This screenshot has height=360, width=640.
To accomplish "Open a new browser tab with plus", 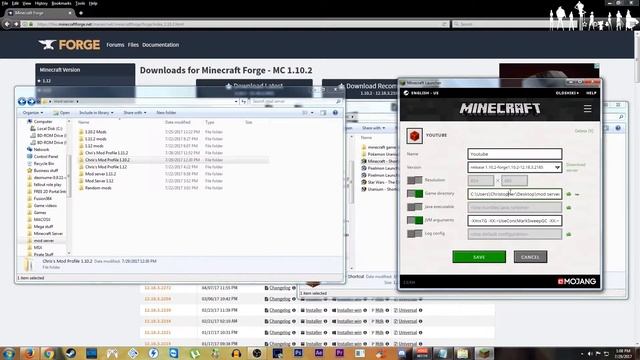I will pyautogui.click(x=81, y=13).
